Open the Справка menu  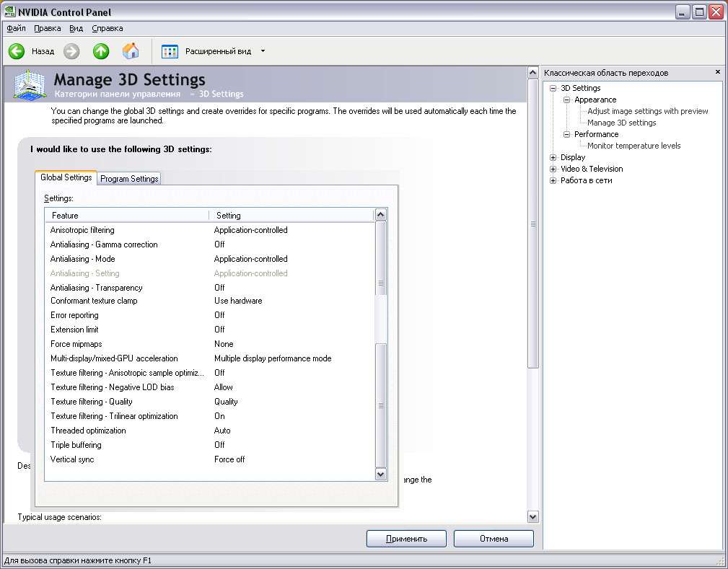point(108,28)
